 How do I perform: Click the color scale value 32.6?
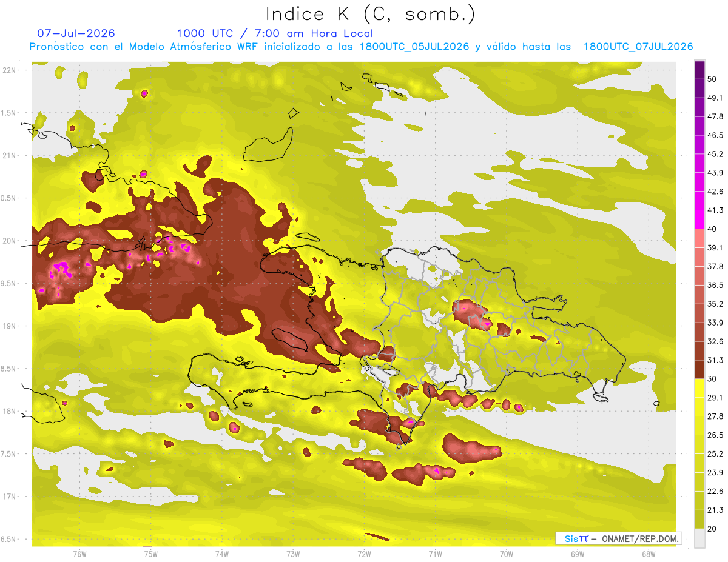[715, 341]
